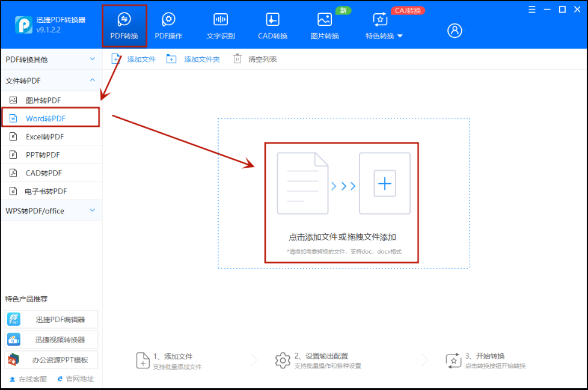The height and width of the screenshot is (390, 588).
Task: Open 迅捷视频转换器 product recommendation
Action: coord(51,340)
